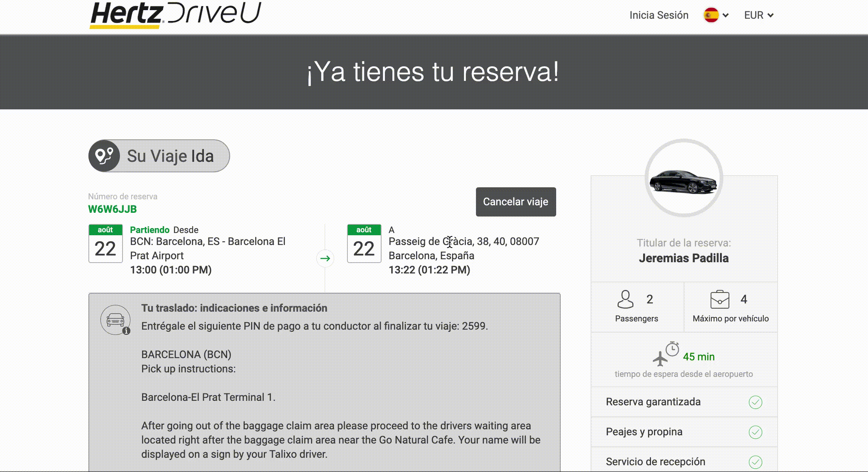Click the reservation number W6W6JJB link
This screenshot has width=868, height=472.
tap(112, 209)
